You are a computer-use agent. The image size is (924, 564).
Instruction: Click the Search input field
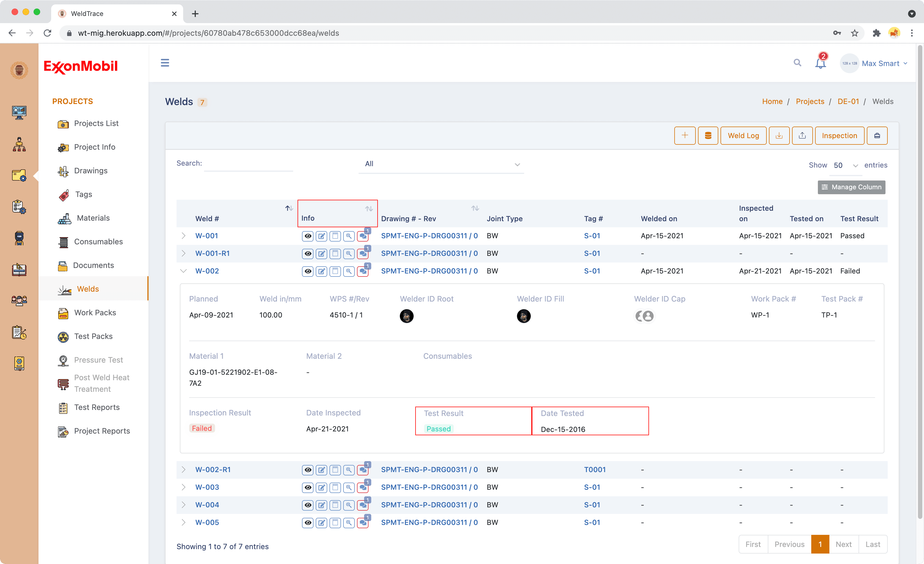pos(248,164)
